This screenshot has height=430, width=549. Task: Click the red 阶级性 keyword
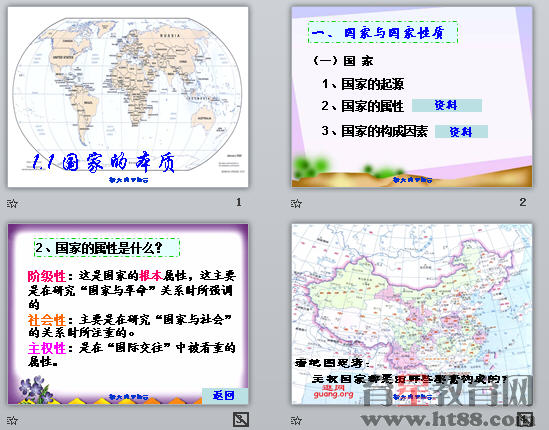click(47, 276)
